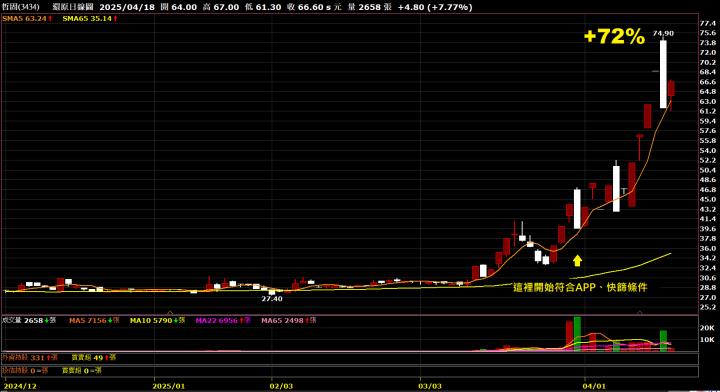Select the 2025/01 date label on the time axis
Screen dimensions: 720x392
pyautogui.click(x=169, y=386)
